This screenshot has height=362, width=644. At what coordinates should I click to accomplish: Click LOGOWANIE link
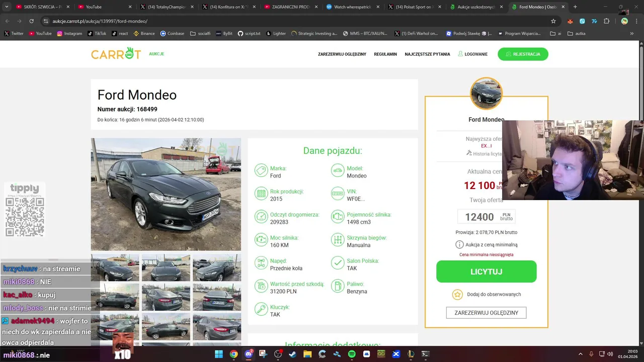(473, 54)
